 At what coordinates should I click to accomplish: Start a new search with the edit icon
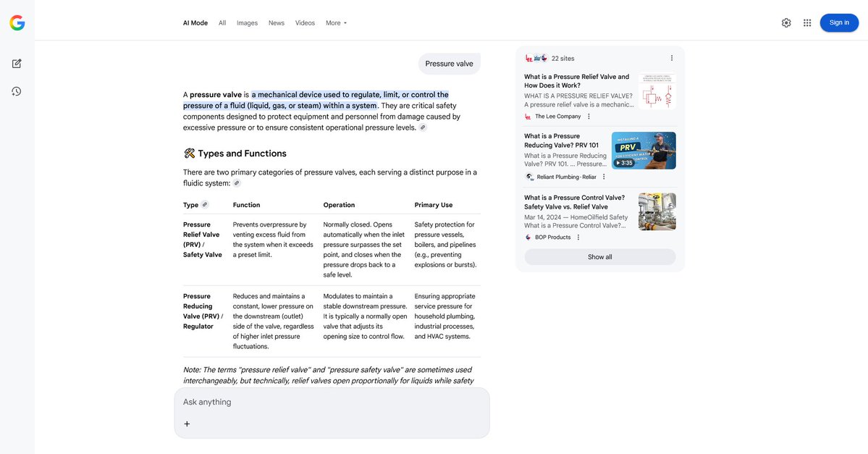[17, 64]
